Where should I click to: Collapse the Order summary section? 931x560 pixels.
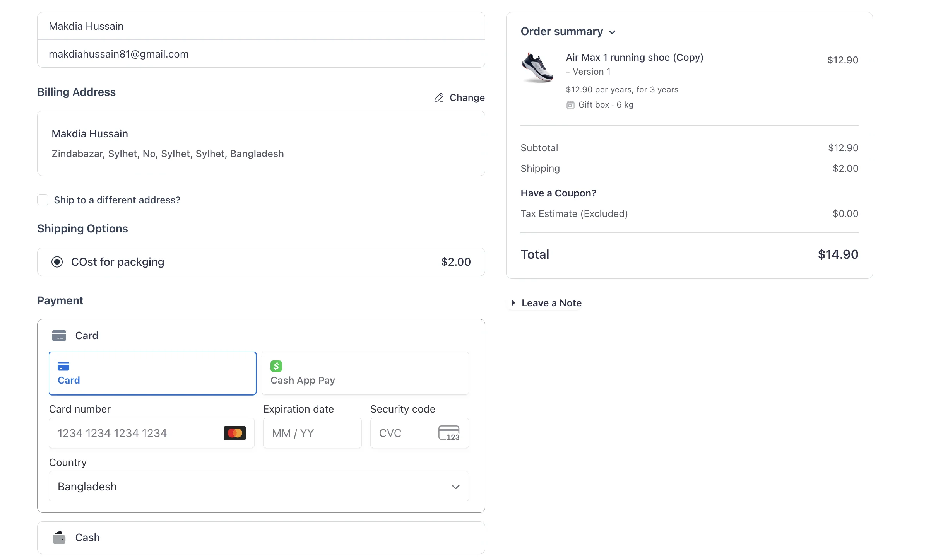click(613, 32)
